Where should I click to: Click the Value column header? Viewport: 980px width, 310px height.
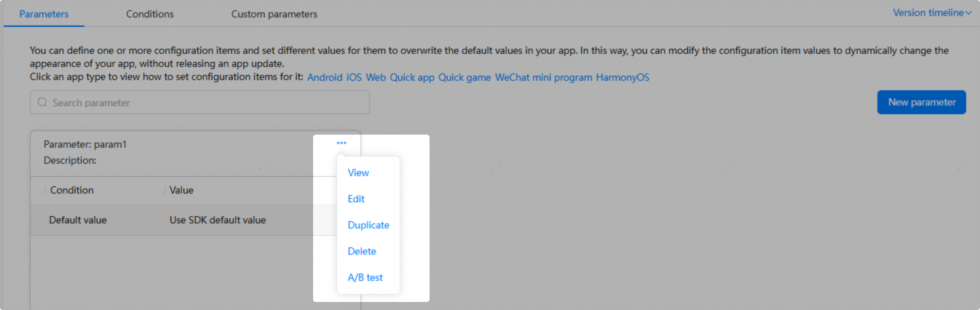click(181, 190)
